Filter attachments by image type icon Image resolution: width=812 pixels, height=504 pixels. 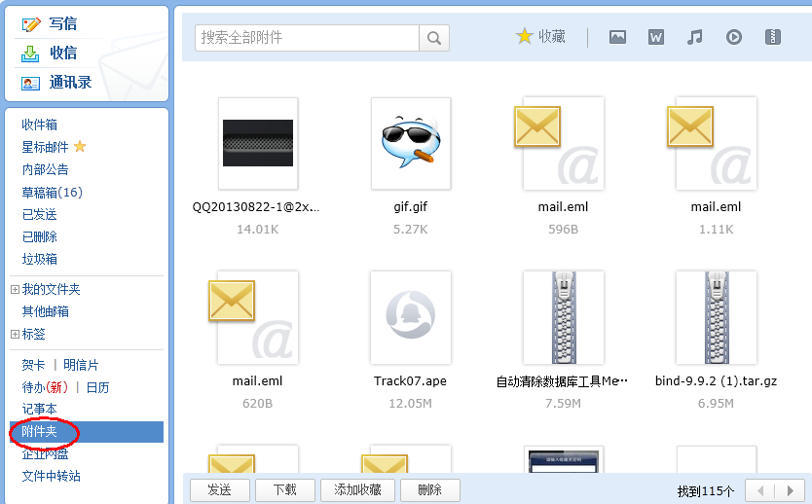coord(617,37)
